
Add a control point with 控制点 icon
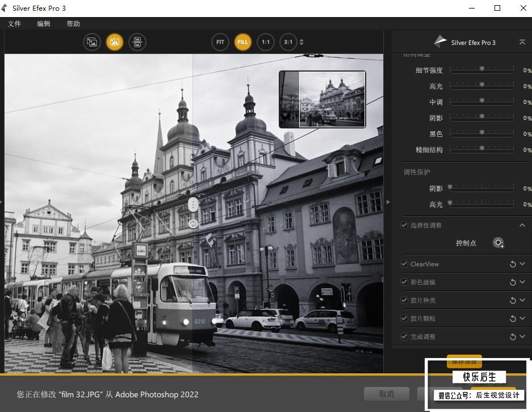pos(498,243)
